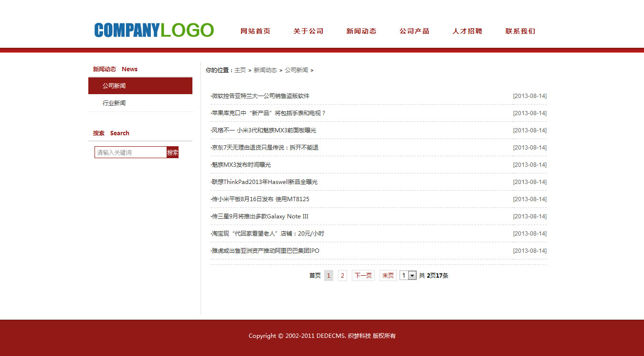644x356 pixels.
Task: Read 雅虎或出售亚洲资产推动阿里巴巴集团IPO article
Action: point(265,251)
